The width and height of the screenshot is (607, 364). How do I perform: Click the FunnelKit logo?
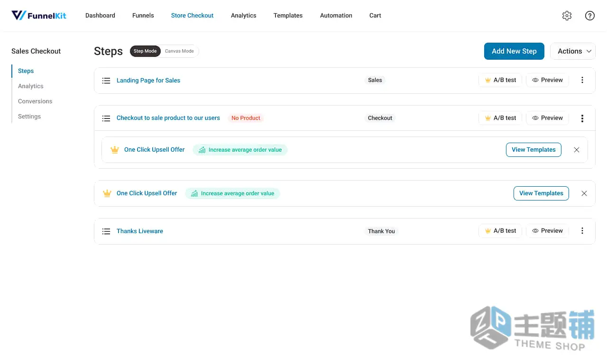pos(39,15)
